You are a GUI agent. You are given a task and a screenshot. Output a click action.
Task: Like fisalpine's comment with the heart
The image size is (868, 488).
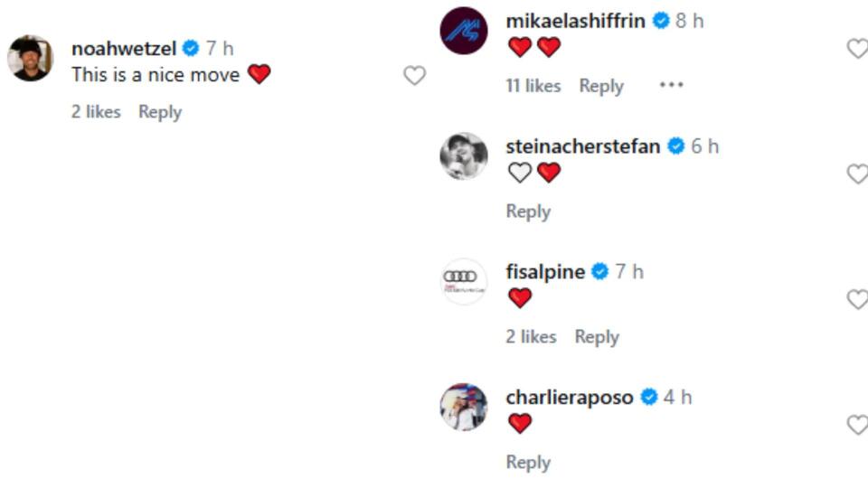coord(857,299)
